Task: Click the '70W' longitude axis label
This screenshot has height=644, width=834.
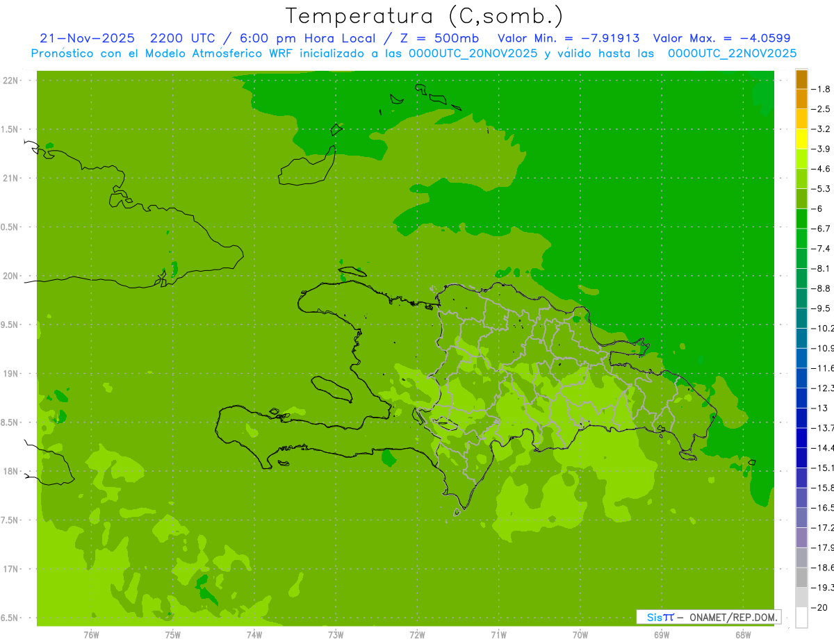Action: (580, 635)
